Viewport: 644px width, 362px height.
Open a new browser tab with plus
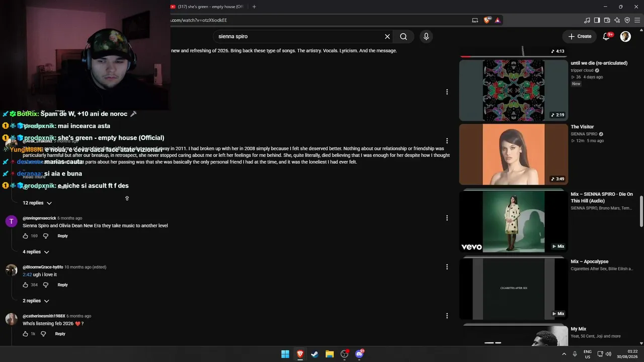pos(254,7)
